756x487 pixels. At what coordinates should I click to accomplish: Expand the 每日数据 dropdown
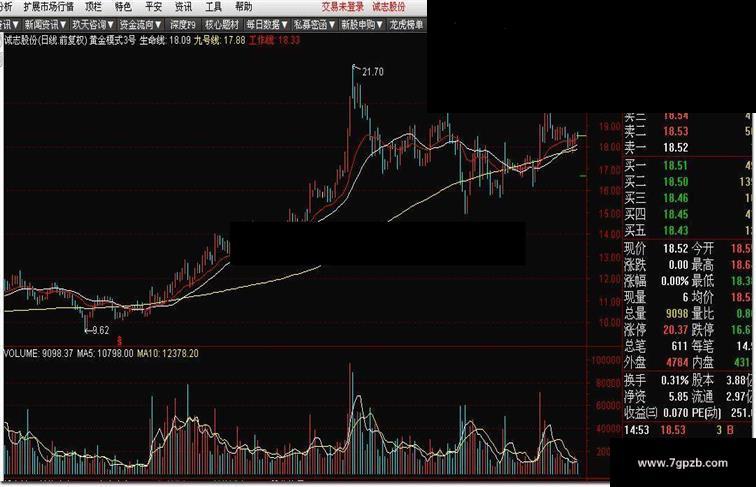pyautogui.click(x=267, y=24)
